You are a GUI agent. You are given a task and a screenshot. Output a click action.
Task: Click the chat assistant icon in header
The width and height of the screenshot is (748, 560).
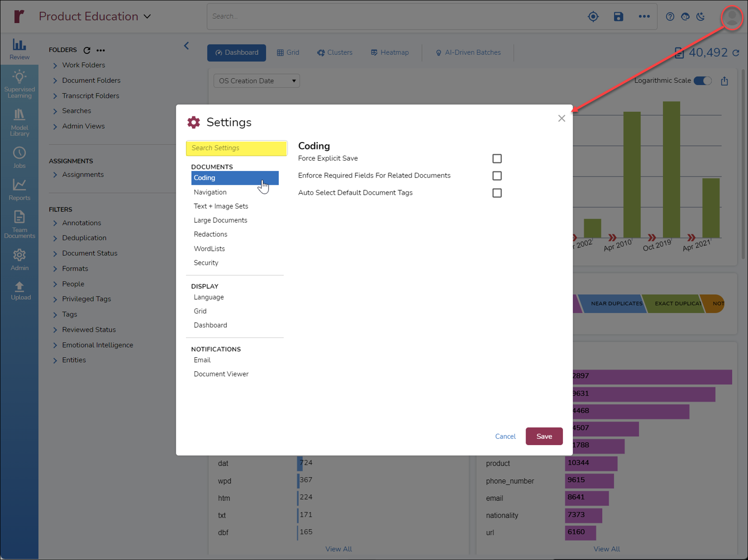pyautogui.click(x=686, y=17)
